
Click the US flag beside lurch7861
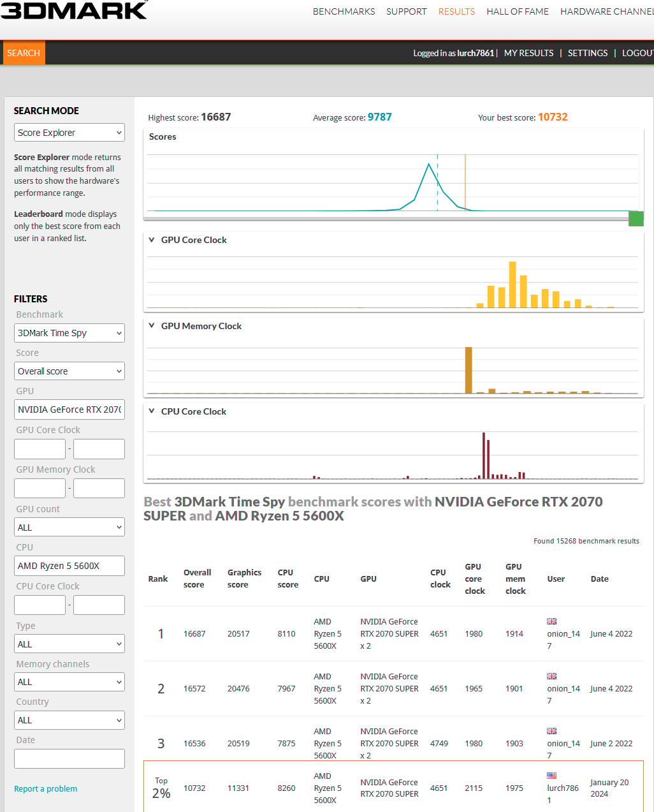coord(551,776)
